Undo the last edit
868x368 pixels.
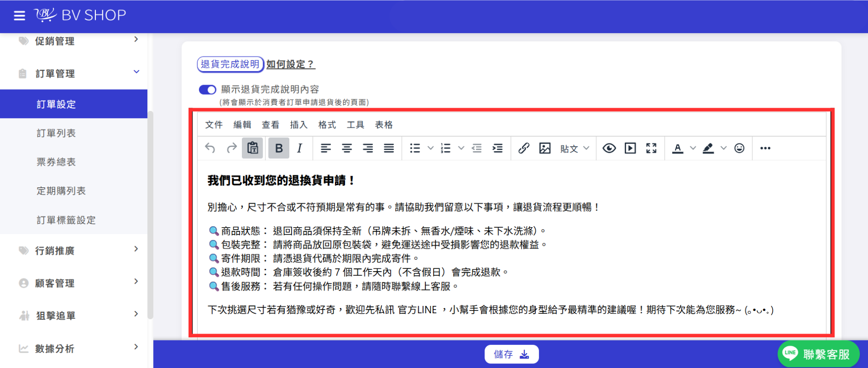click(x=210, y=148)
